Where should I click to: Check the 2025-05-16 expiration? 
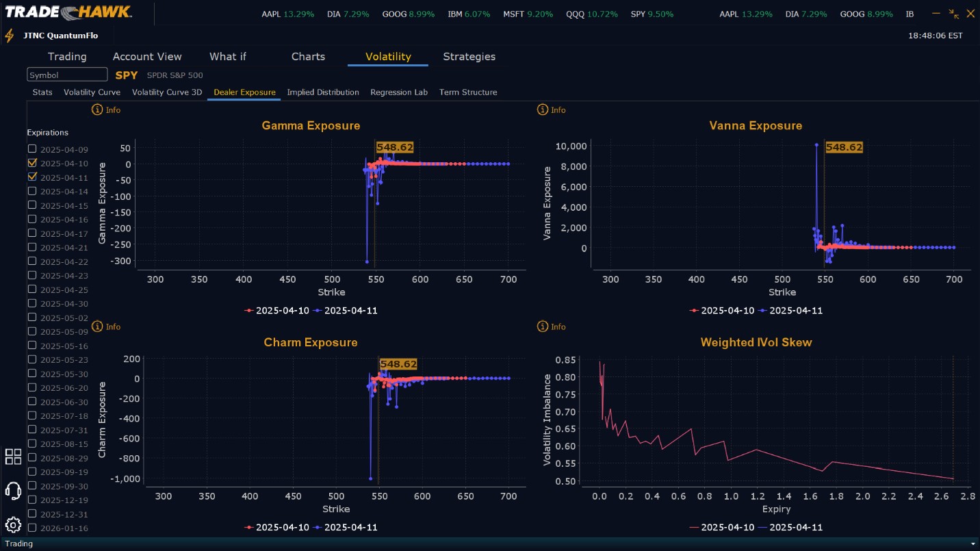(32, 346)
